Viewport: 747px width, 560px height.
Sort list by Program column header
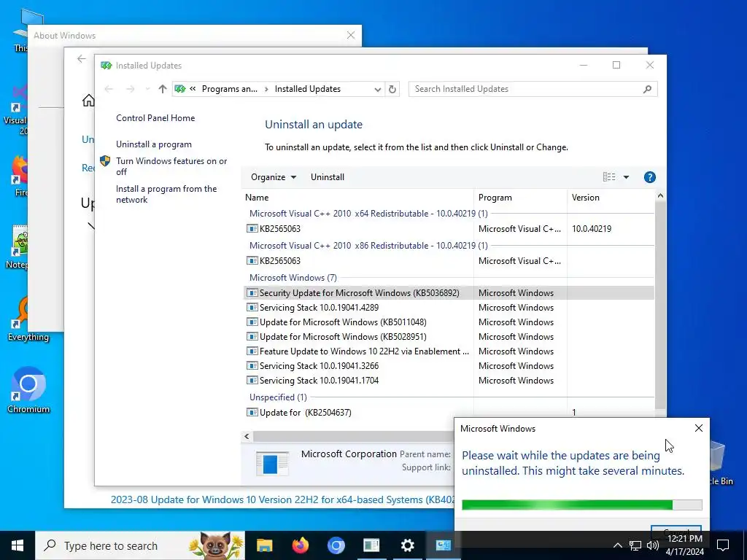tap(520, 198)
